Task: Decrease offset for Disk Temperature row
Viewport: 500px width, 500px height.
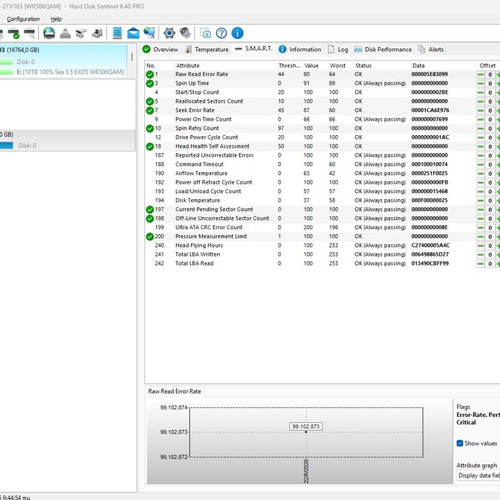Action: click(x=480, y=201)
